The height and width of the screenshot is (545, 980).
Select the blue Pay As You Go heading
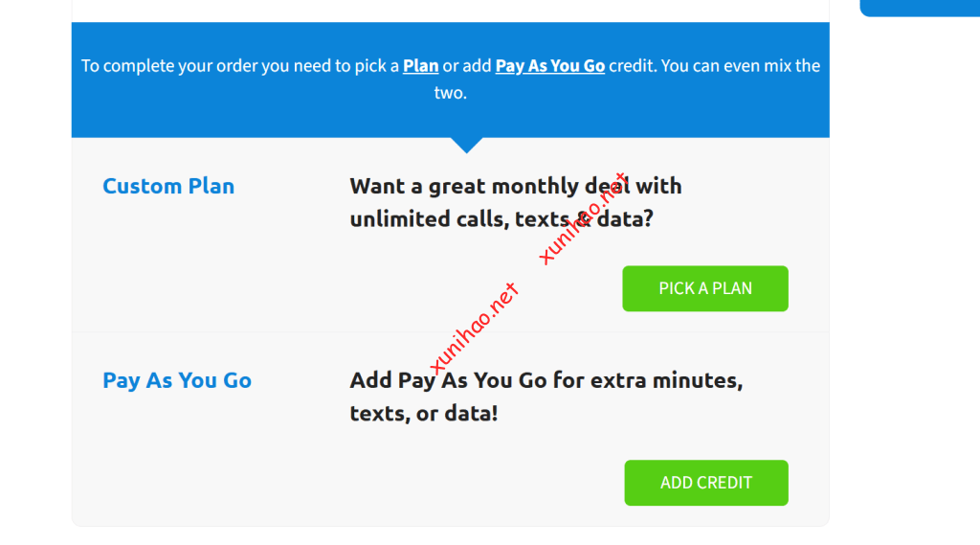point(177,380)
